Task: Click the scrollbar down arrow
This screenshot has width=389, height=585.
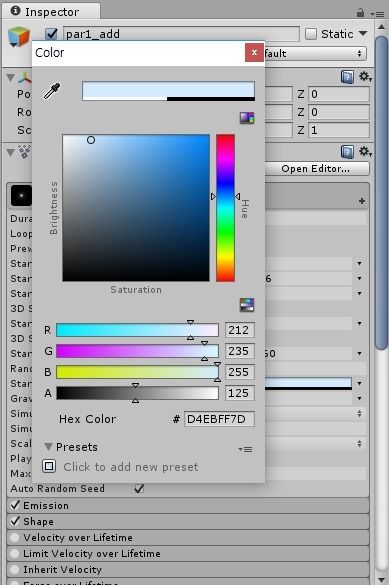Action: click(x=381, y=579)
